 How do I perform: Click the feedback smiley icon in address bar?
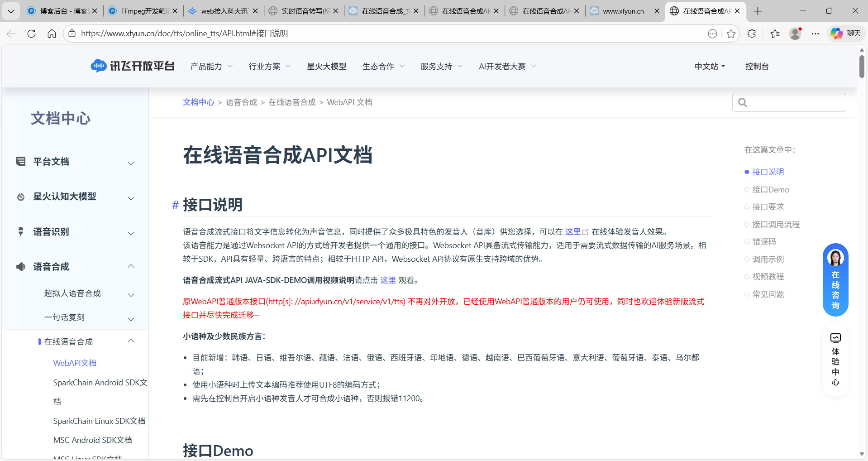(712, 34)
